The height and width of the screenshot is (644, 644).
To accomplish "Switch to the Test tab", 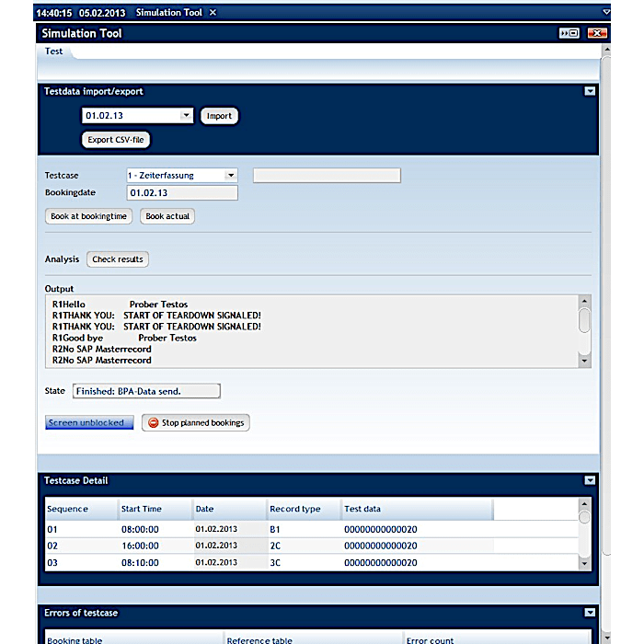I will pyautogui.click(x=53, y=52).
